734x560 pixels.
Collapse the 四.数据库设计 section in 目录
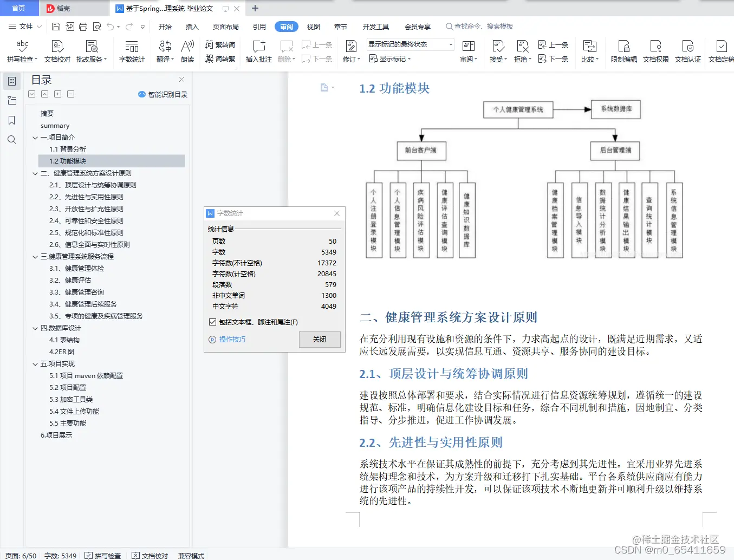(35, 328)
